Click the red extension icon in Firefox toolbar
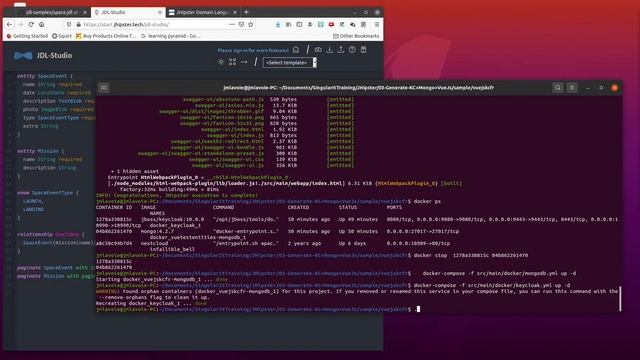This screenshot has width=640, height=360. point(331,24)
